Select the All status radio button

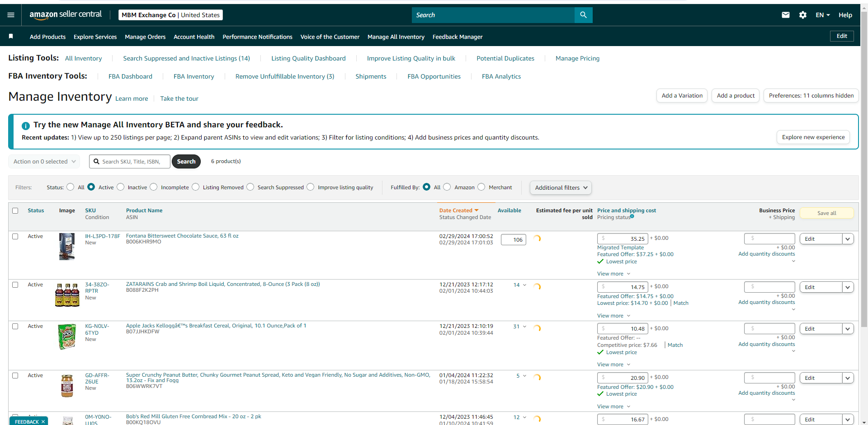pos(70,187)
